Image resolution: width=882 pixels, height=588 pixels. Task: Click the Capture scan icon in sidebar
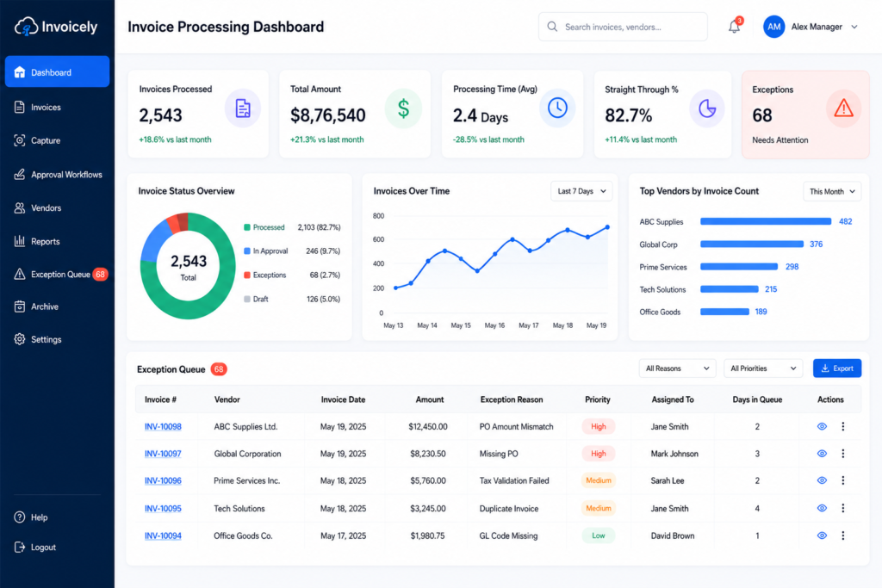coord(20,140)
